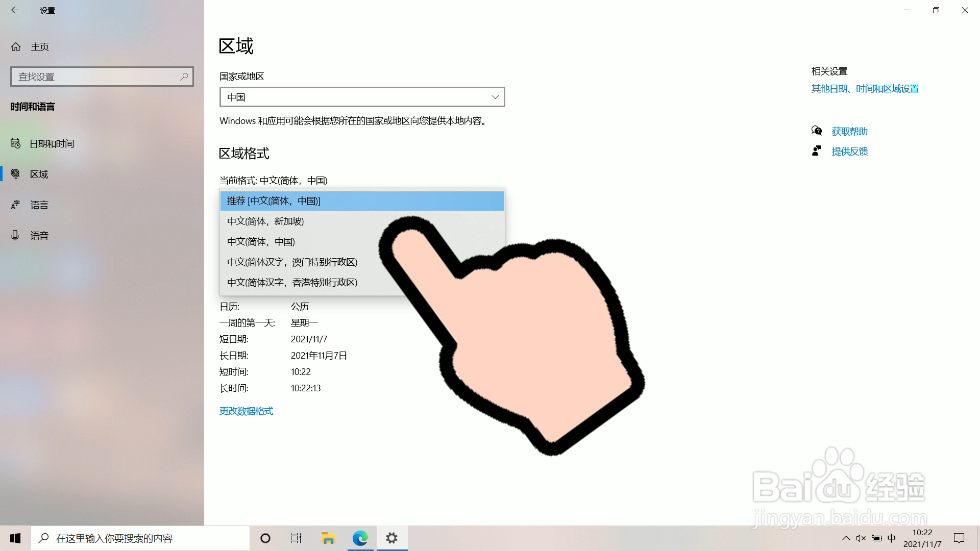Click the 长时间 value 10:22:13
This screenshot has width=980, height=551.
pos(306,388)
